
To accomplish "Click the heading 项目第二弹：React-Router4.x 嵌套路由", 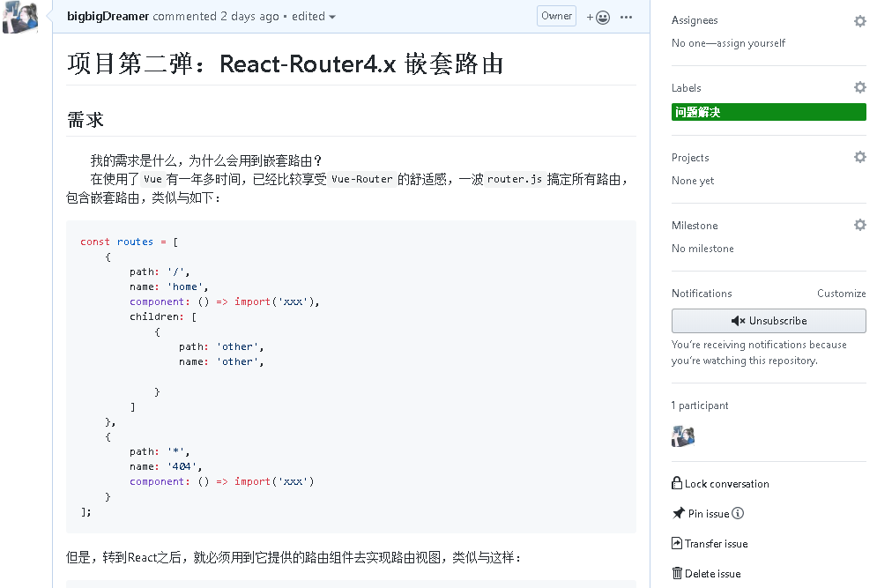I will pos(286,63).
